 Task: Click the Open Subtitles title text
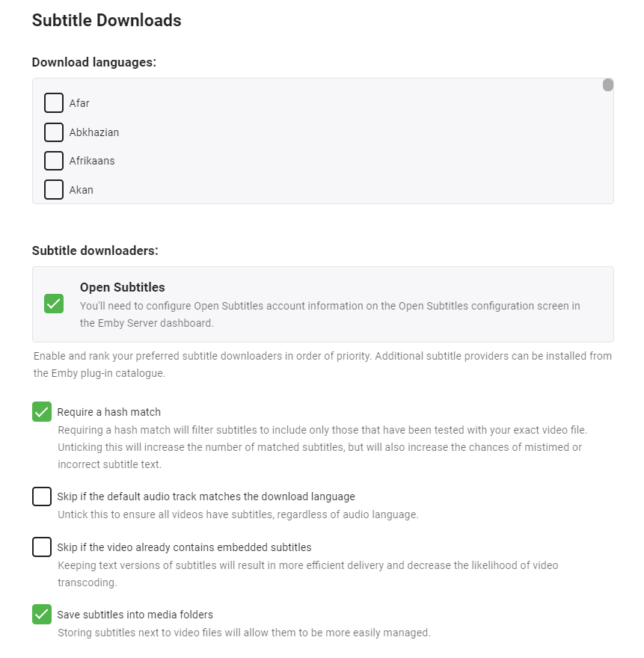pyautogui.click(x=123, y=287)
